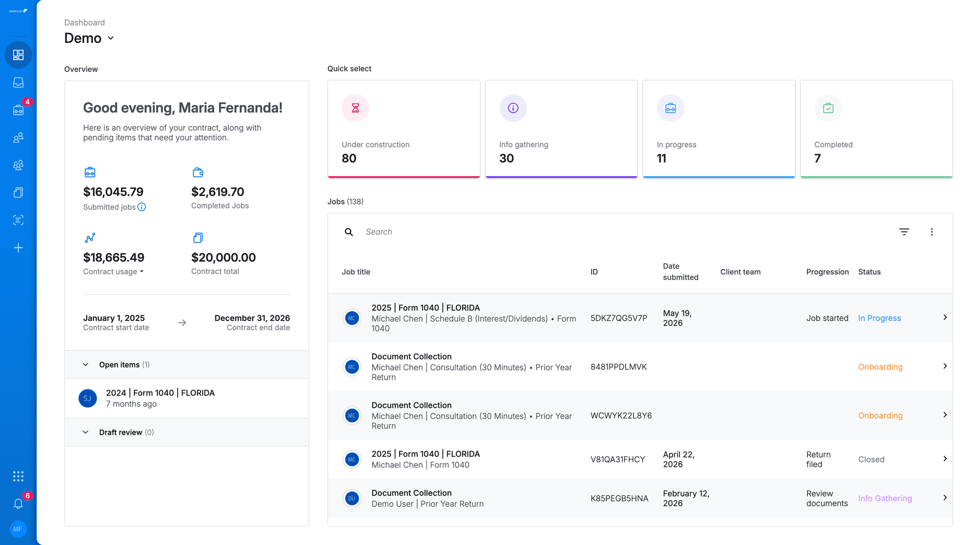
Task: Select the Info gathering 30 card
Action: (561, 129)
